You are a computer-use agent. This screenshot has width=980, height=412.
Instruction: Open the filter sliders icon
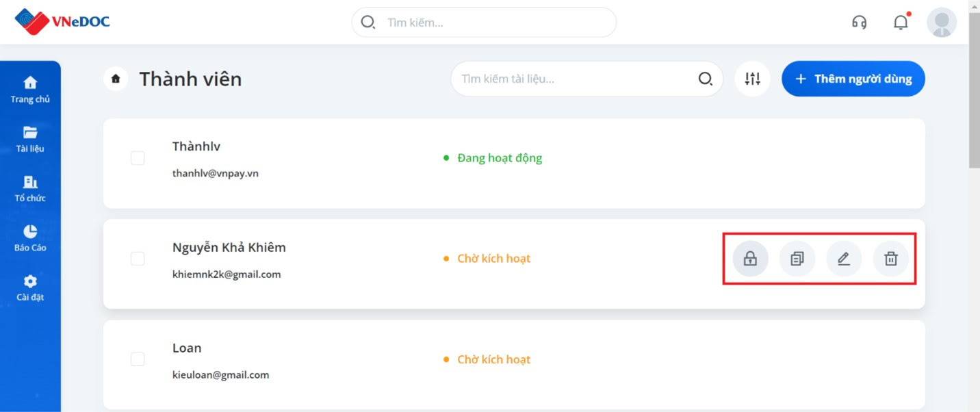click(753, 79)
